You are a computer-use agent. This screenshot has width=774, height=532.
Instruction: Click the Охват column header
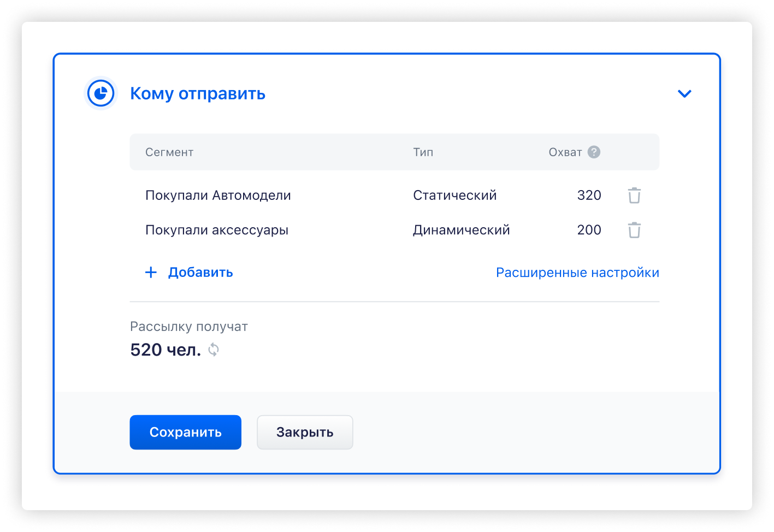click(x=565, y=152)
